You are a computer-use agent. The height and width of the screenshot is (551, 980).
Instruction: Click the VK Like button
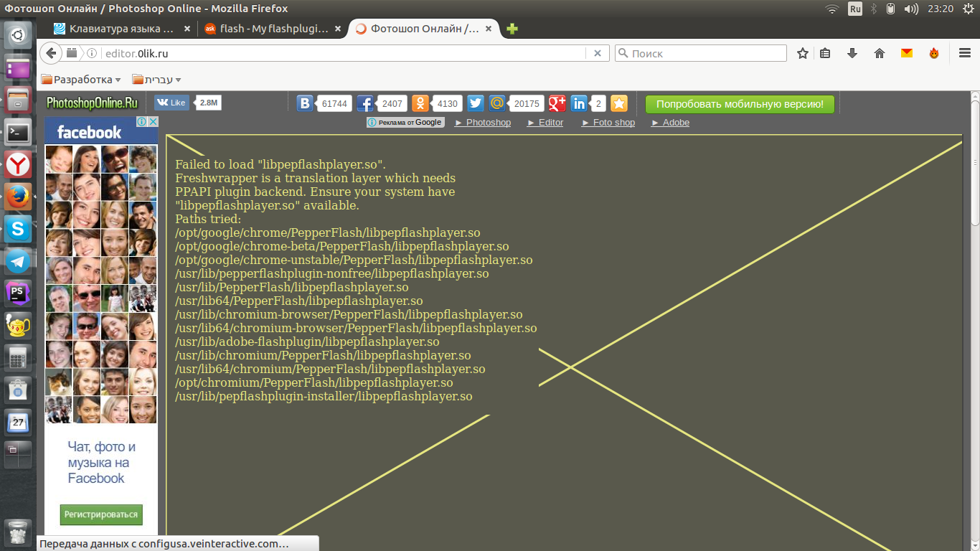(172, 103)
